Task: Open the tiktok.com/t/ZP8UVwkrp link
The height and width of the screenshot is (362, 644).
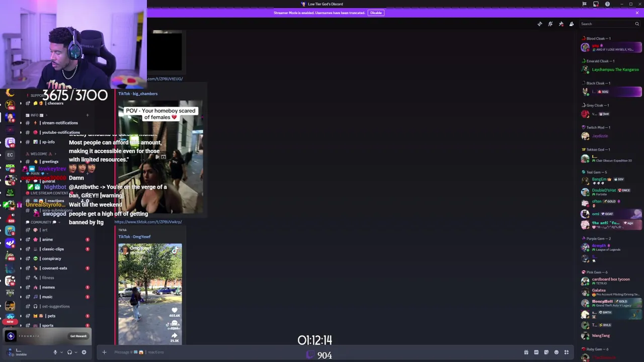Action: (148, 222)
